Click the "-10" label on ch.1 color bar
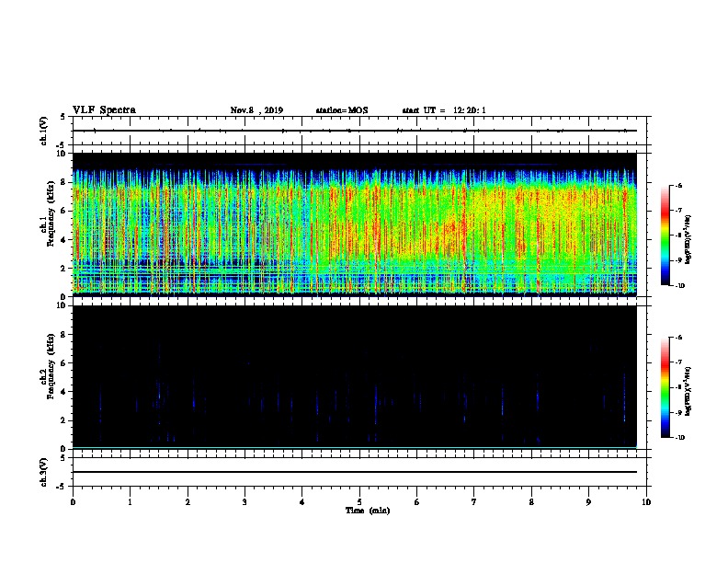 pyautogui.click(x=679, y=286)
